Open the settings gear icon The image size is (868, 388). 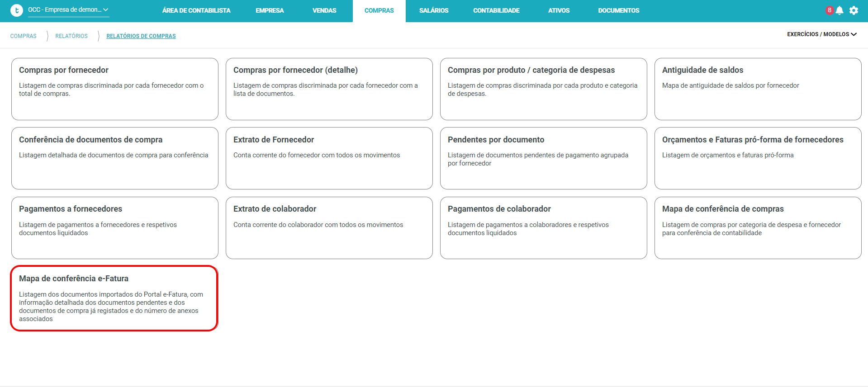(x=854, y=10)
